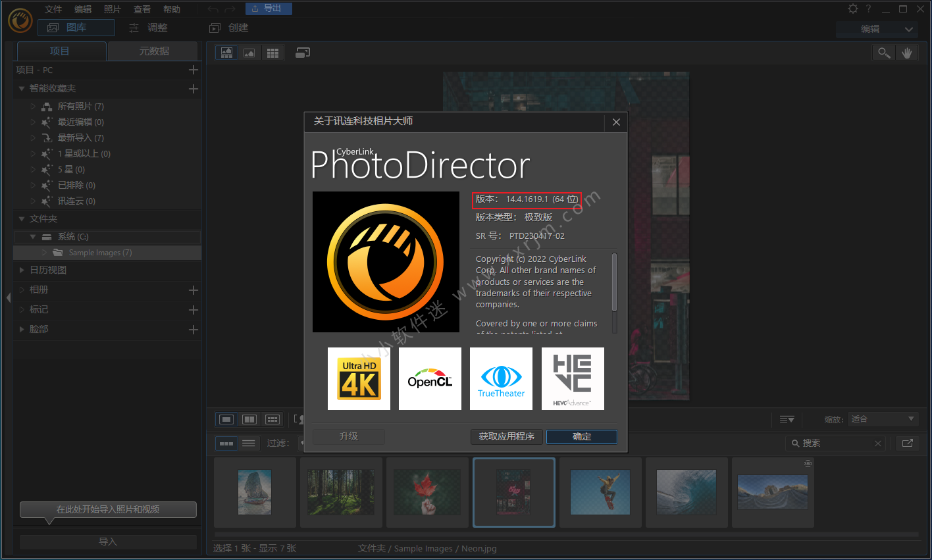Click the OpenCL badge
Screen dimensions: 932x560
tap(430, 378)
